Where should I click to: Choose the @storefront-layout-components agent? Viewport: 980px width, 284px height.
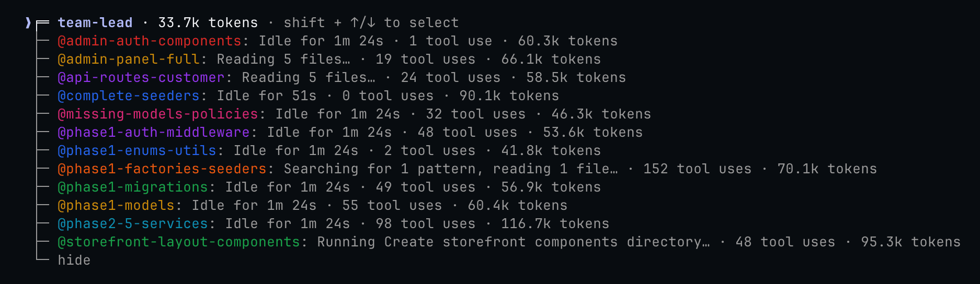[x=178, y=242]
